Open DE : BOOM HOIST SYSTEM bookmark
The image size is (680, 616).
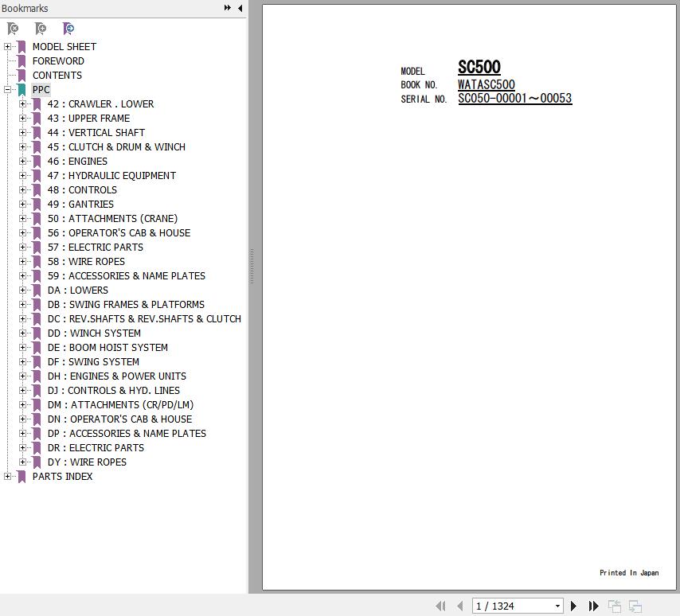pos(107,347)
